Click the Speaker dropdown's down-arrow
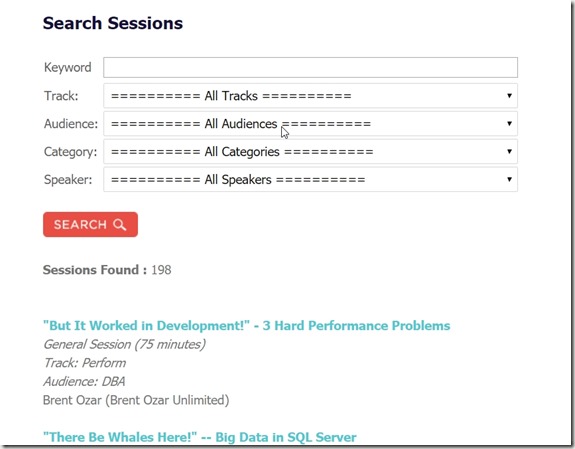The width and height of the screenshot is (575, 449). [x=509, y=179]
